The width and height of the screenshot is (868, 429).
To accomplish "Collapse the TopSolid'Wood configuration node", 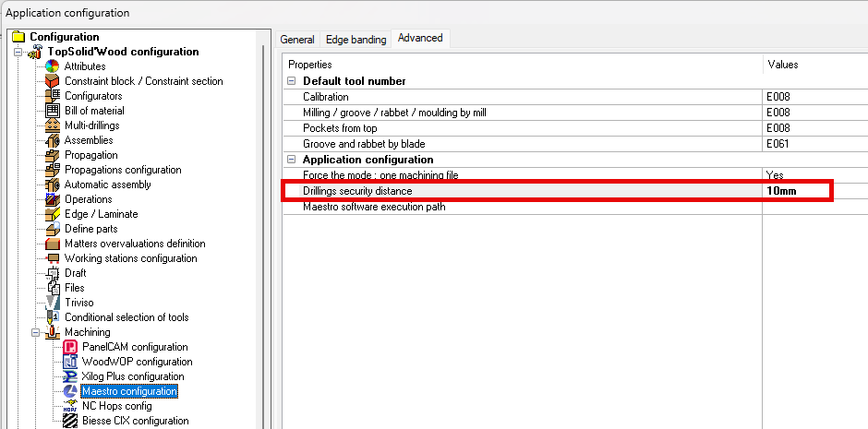I will tap(18, 52).
